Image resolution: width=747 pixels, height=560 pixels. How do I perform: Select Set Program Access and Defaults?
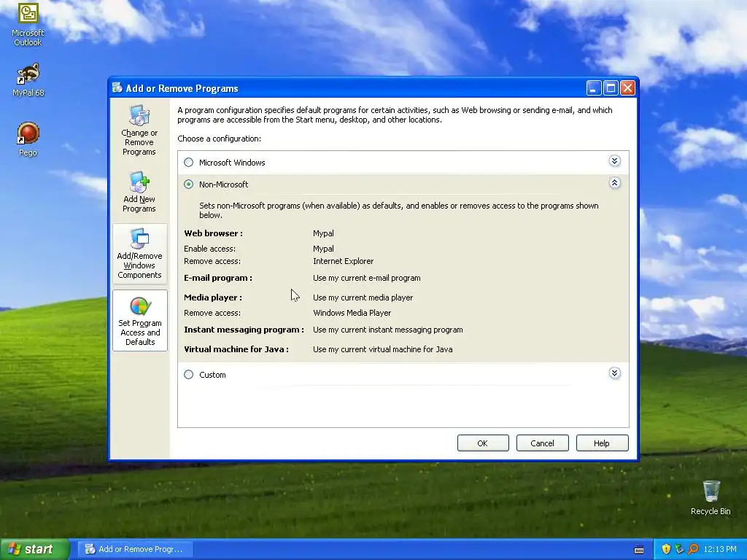coord(139,321)
